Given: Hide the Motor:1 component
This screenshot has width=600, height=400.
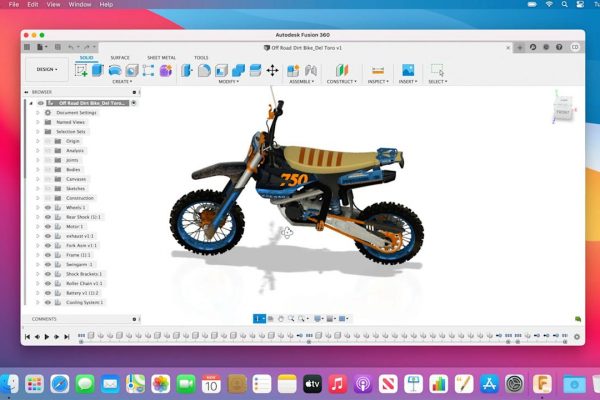Looking at the screenshot, I should 48,227.
